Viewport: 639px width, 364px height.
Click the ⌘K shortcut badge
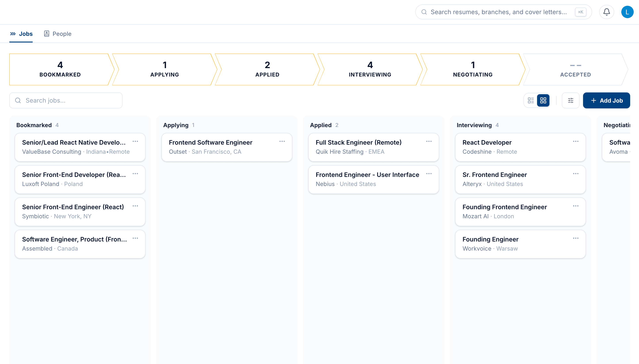click(581, 12)
